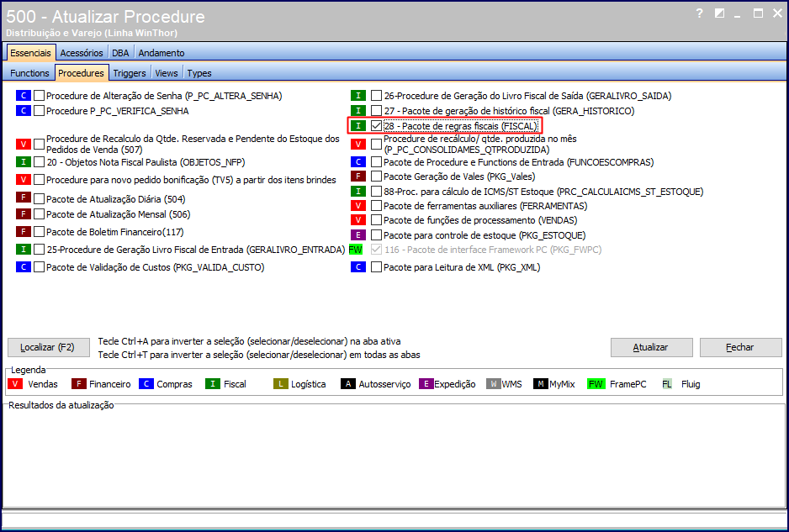Click the Fechar button
The image size is (789, 532).
click(x=741, y=347)
